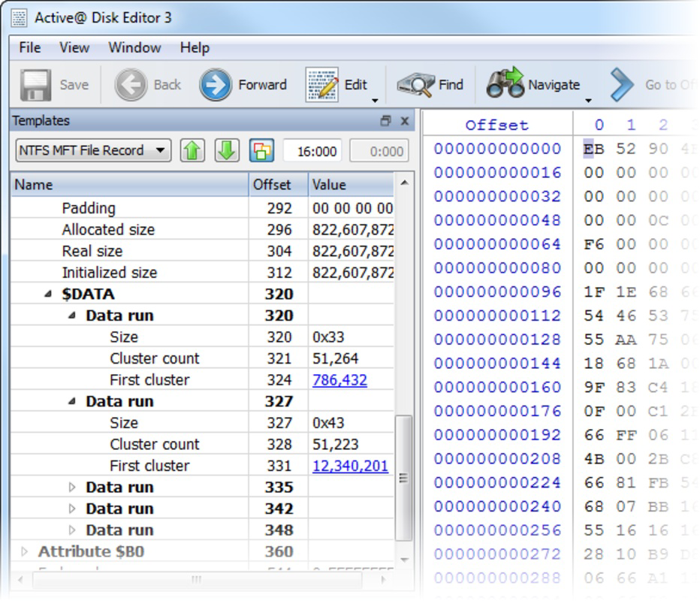Image resolution: width=700 pixels, height=601 pixels.
Task: Click the Back arrow icon
Action: click(x=131, y=85)
